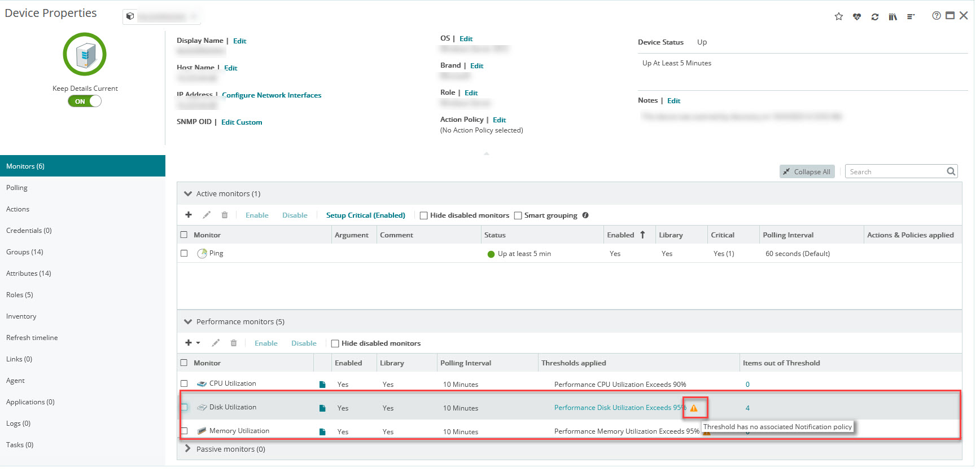
Task: Click document icon in Memory Utilization row
Action: 322,431
